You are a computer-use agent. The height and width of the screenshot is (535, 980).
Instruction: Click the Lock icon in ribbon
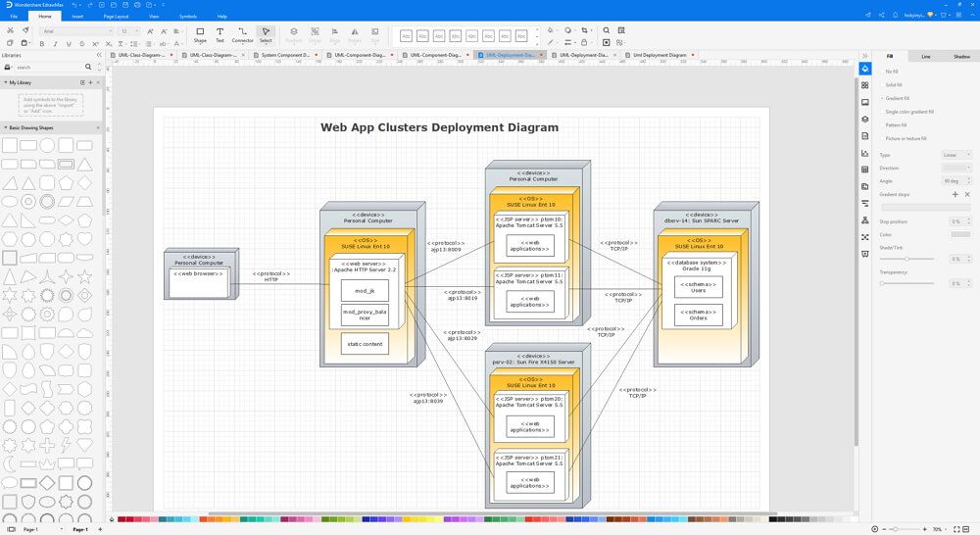pyautogui.click(x=584, y=42)
